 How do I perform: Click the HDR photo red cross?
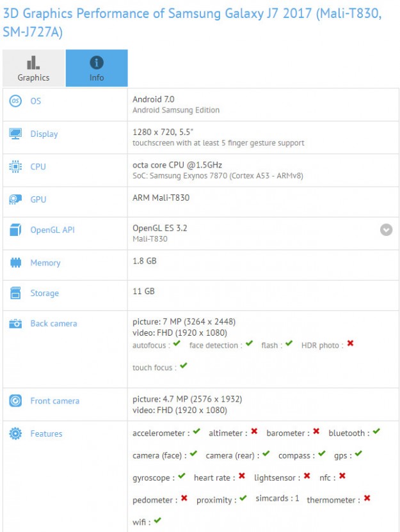point(350,344)
